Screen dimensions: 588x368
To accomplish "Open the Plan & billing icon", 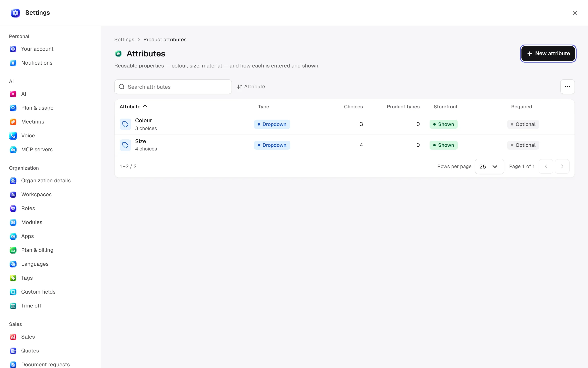I will [13, 250].
